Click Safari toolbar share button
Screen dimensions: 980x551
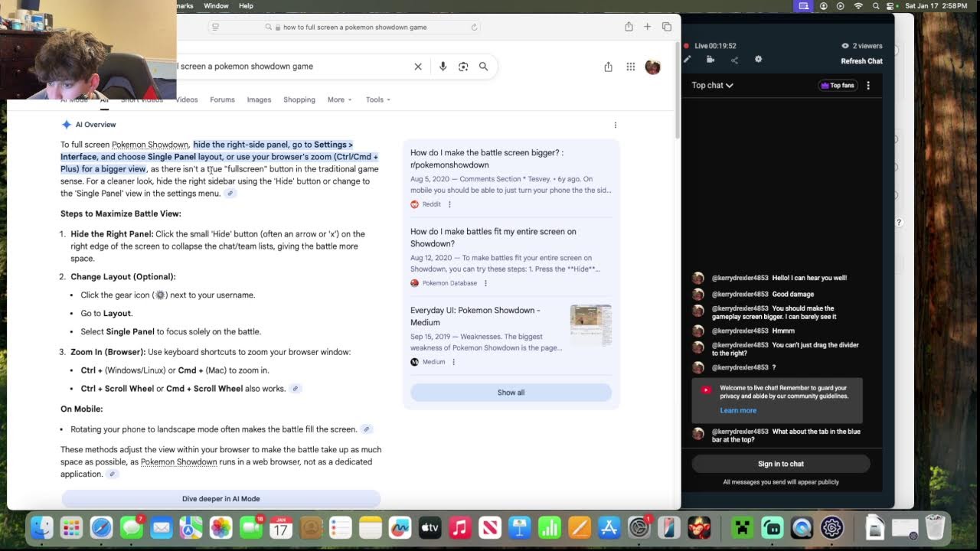(x=629, y=27)
